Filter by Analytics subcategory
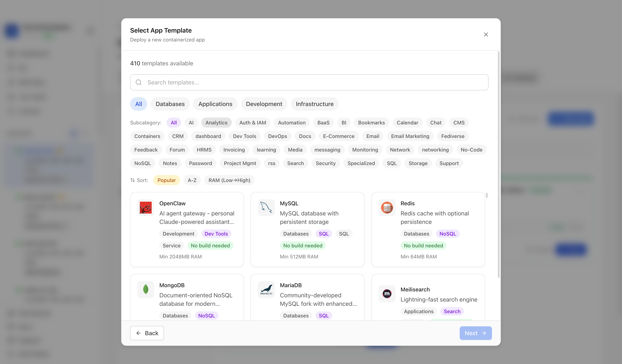622x364 pixels. 216,123
